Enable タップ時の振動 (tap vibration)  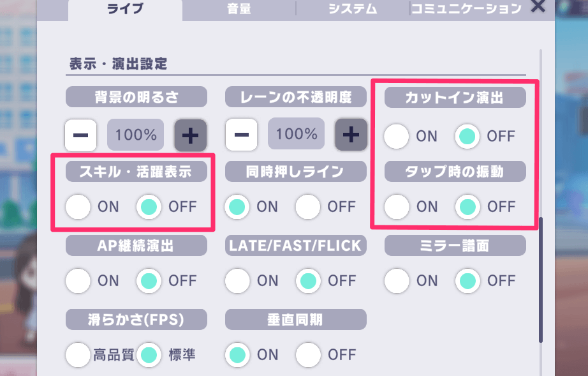pyautogui.click(x=396, y=207)
